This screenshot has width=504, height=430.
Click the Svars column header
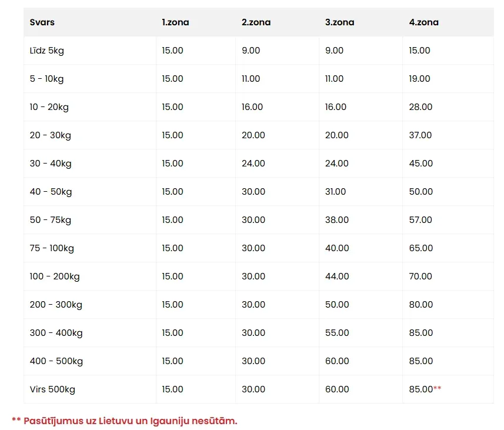pos(42,22)
